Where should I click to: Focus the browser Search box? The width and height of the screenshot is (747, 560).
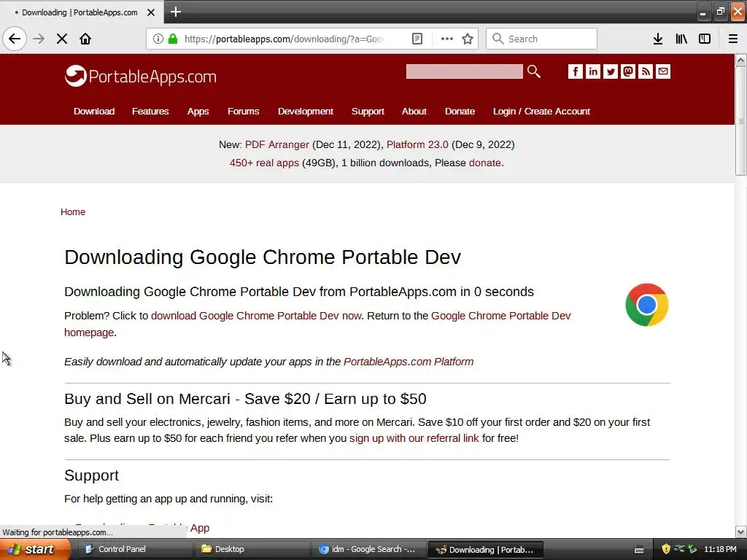[x=541, y=39]
